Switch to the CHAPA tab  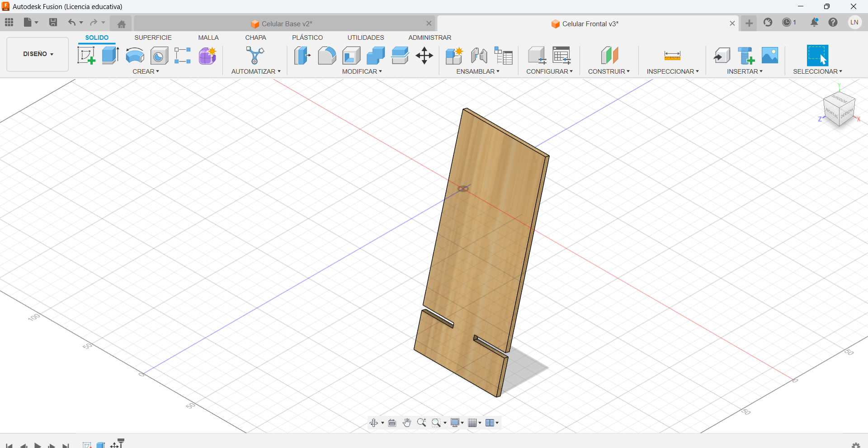255,38
